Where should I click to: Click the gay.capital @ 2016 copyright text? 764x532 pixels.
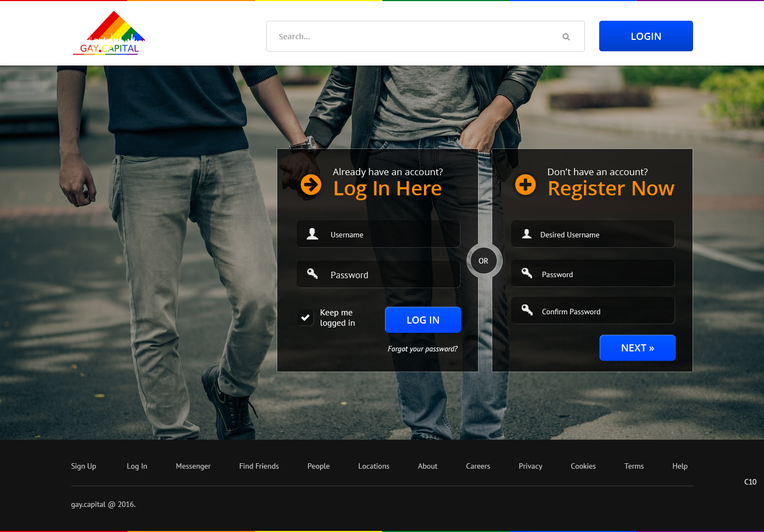coord(103,504)
